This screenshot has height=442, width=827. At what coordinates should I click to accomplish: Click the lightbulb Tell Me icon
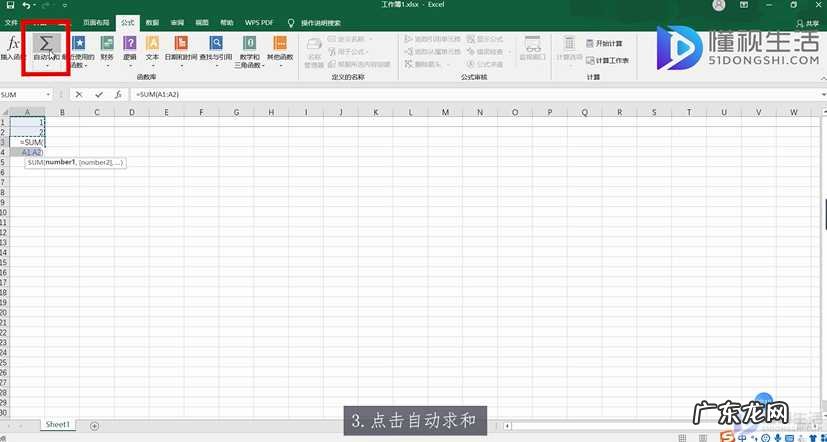coord(291,23)
